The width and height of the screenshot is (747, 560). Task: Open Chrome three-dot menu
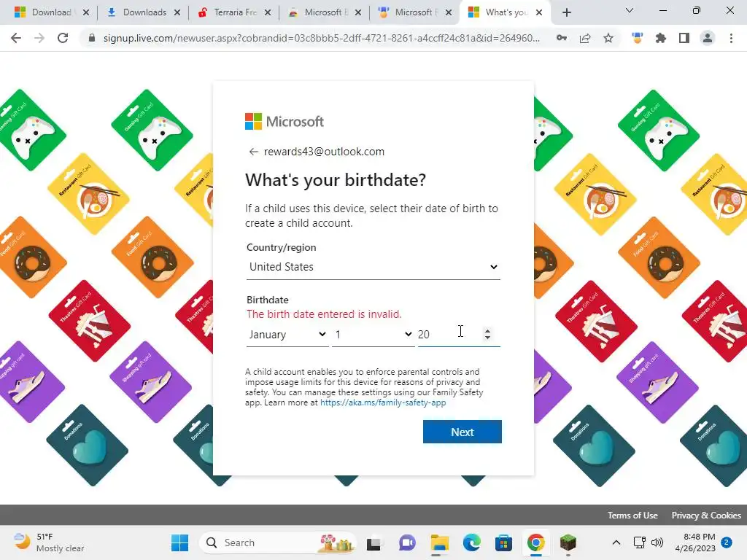click(x=731, y=38)
